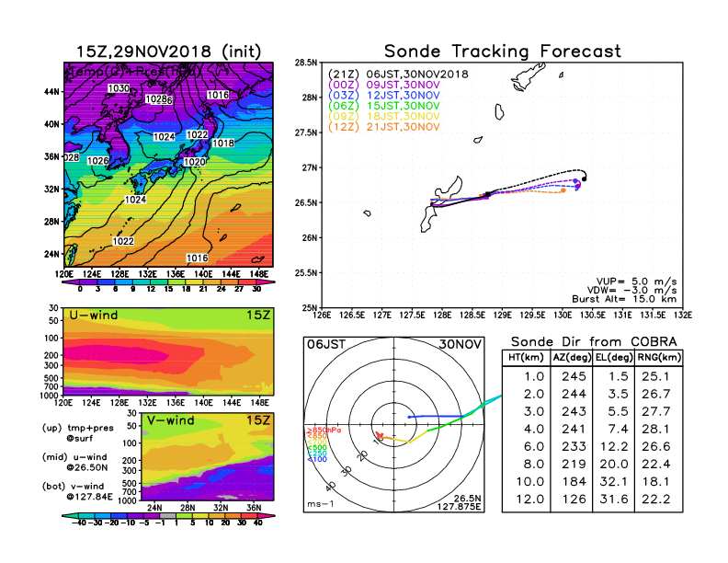Click the '1018' isobar label east of Japan
The width and height of the screenshot is (728, 563).
coord(223,144)
